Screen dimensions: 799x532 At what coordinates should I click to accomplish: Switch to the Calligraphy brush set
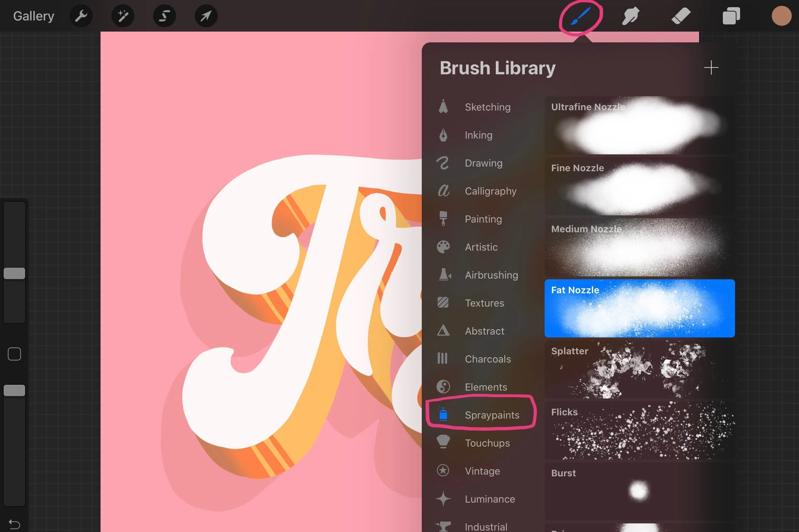coord(490,191)
